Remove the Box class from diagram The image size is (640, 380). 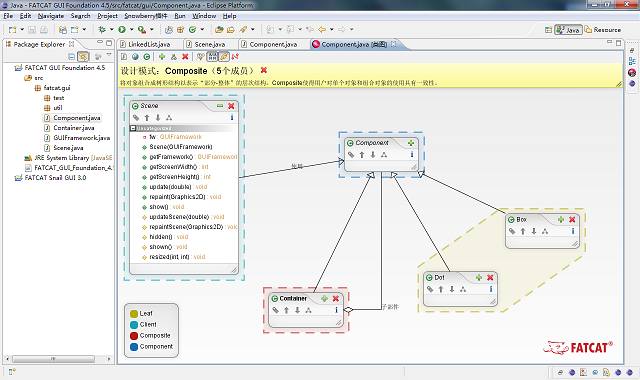tap(572, 220)
